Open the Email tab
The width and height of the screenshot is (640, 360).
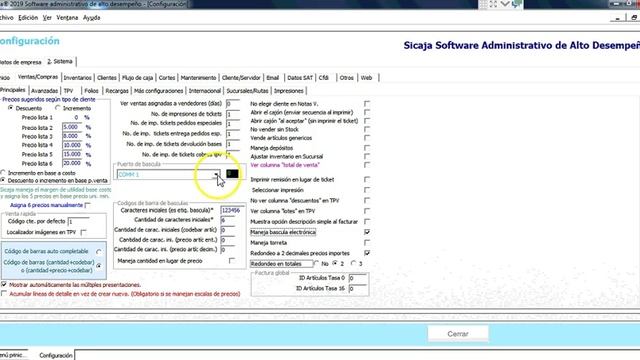click(x=273, y=78)
